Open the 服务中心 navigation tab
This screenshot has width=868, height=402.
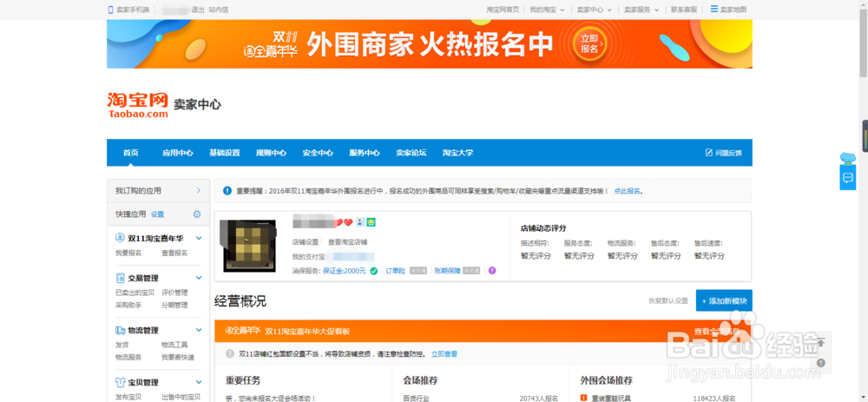pyautogui.click(x=365, y=153)
